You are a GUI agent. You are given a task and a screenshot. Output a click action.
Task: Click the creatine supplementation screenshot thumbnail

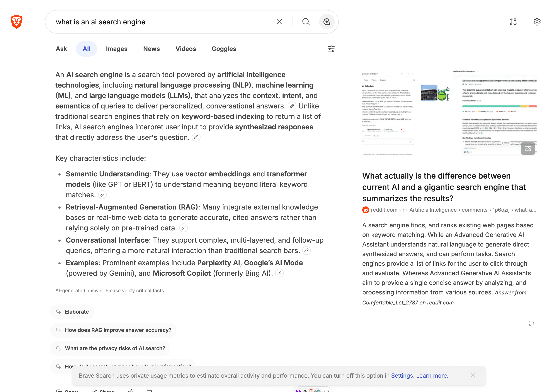tap(495, 113)
